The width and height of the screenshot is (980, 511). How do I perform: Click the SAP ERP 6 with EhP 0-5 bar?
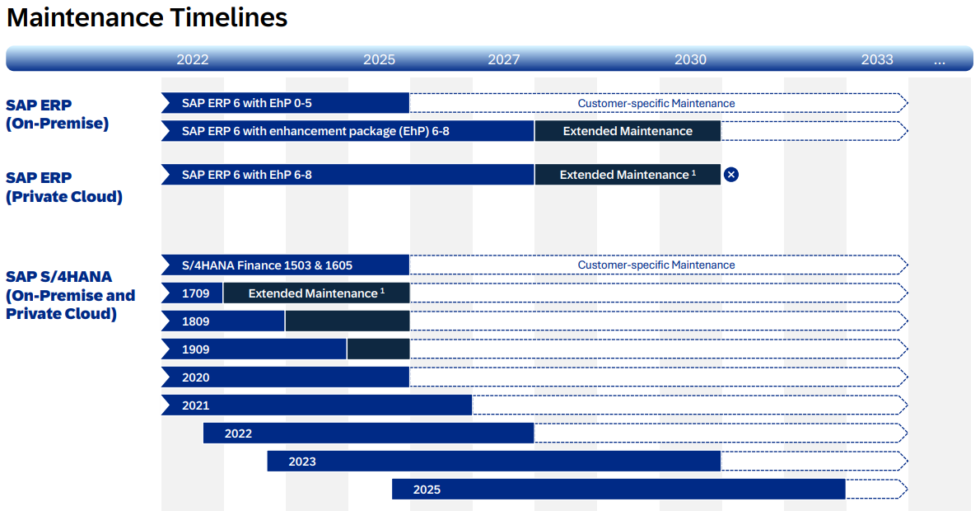pyautogui.click(x=285, y=103)
